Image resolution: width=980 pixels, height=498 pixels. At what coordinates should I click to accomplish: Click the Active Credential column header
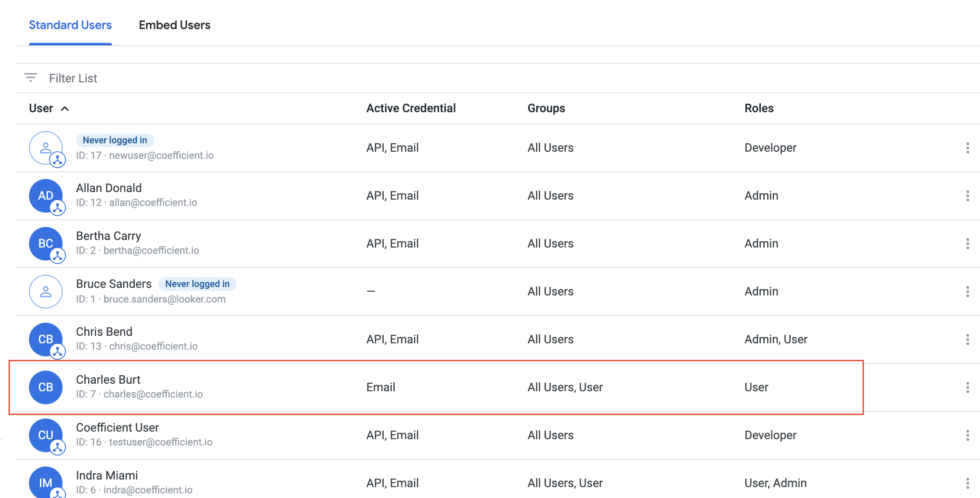[x=411, y=108]
